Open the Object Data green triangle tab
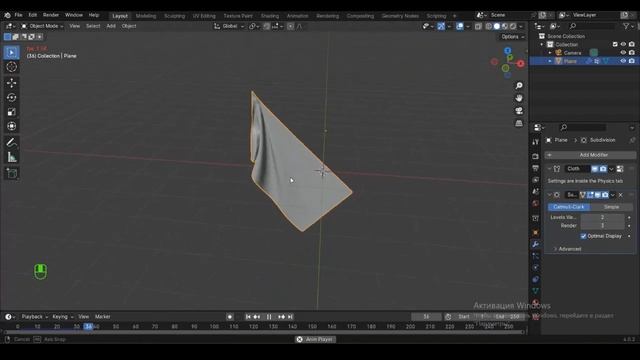Image resolution: width=640 pixels, height=360 pixels. [x=536, y=291]
